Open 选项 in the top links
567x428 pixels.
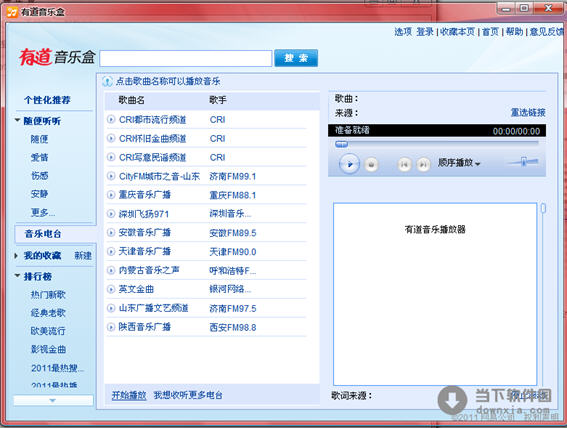pos(403,32)
